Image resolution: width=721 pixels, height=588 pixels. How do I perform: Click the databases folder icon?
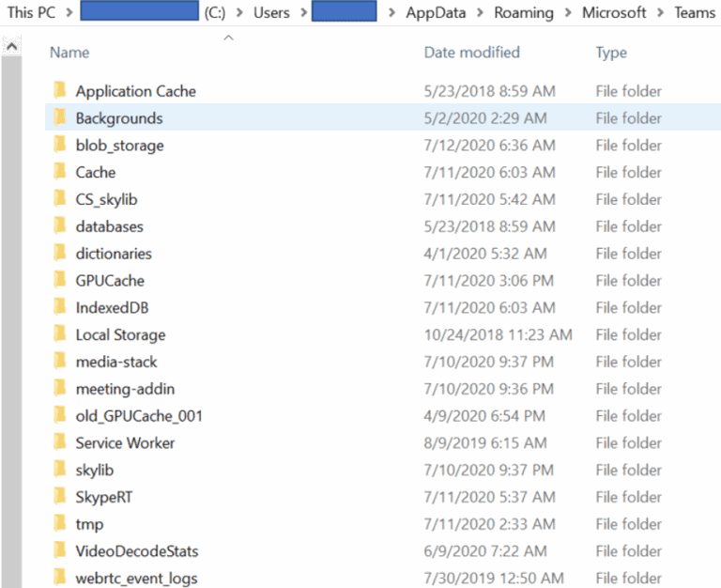(x=60, y=226)
